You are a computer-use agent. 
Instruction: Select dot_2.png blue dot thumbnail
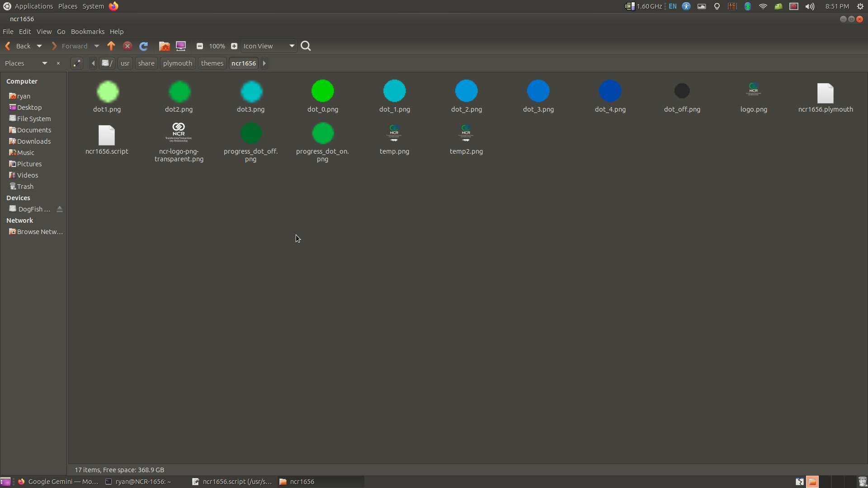(x=466, y=91)
